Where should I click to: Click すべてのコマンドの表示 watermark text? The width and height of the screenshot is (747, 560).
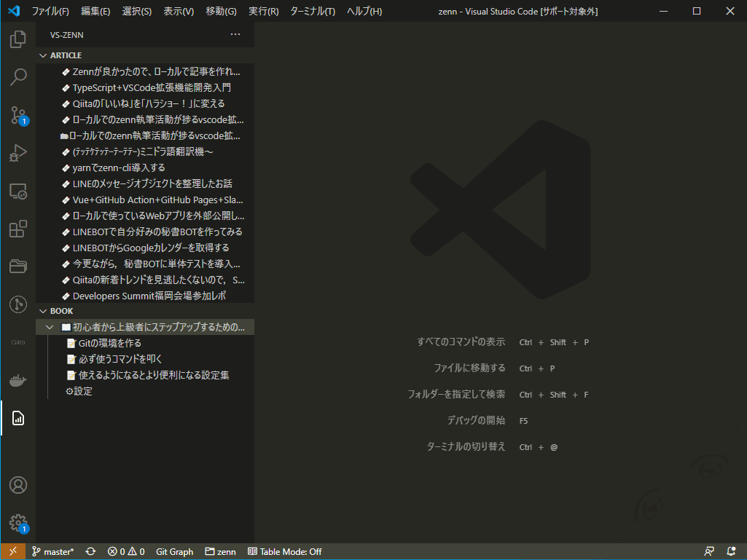pyautogui.click(x=461, y=342)
